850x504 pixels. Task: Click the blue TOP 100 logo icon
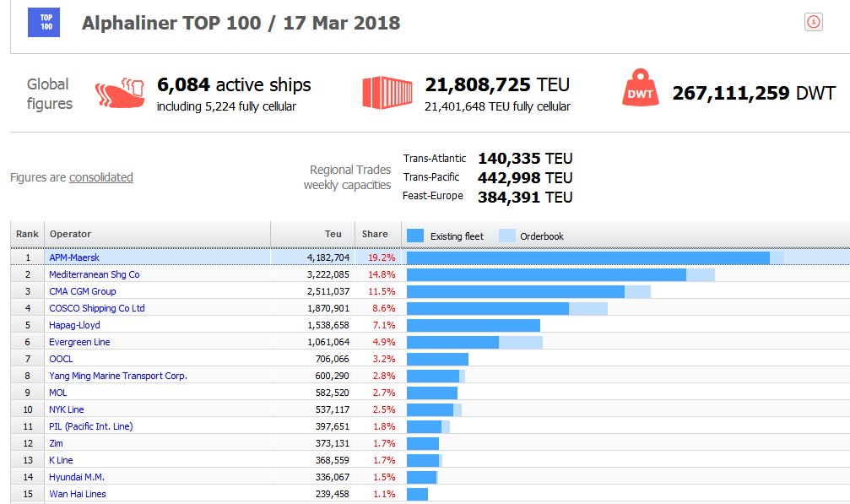tap(44, 22)
